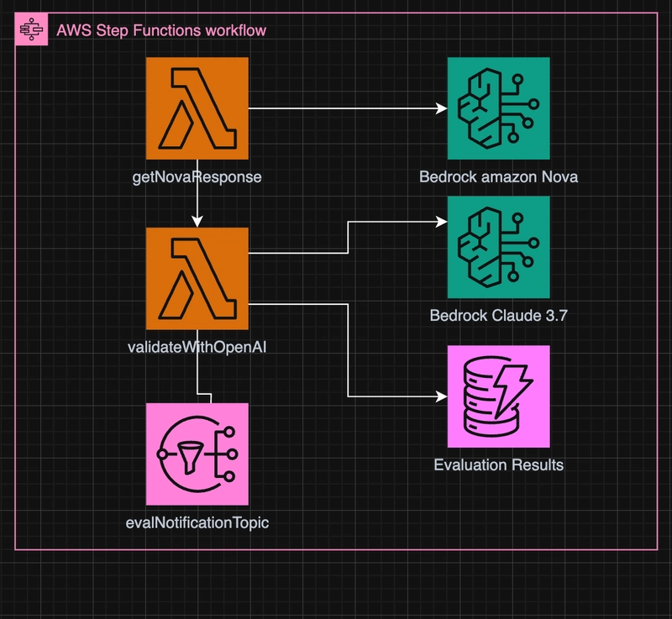The height and width of the screenshot is (619, 672).
Task: Select the Evaluation Results DynamoDB icon
Action: point(498,396)
